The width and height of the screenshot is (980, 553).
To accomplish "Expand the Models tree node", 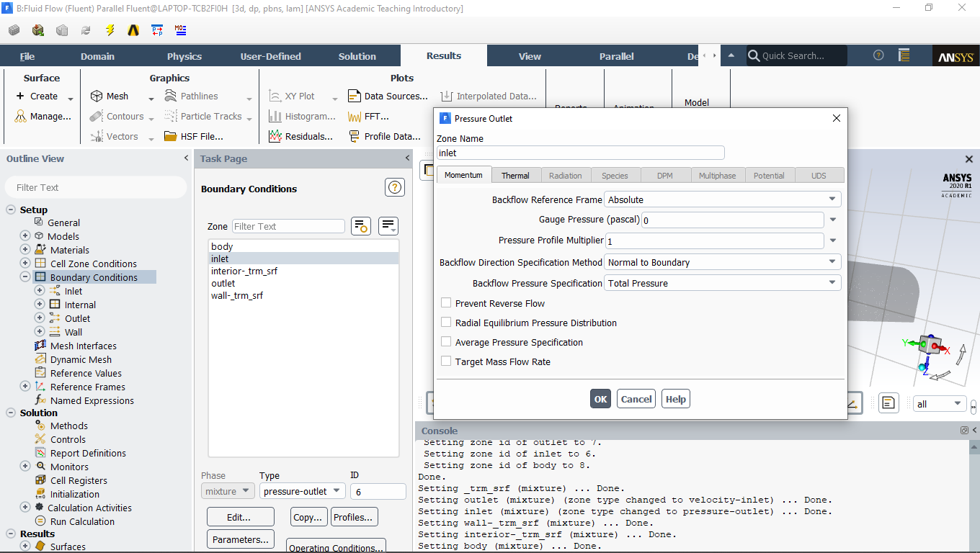I will (x=25, y=236).
